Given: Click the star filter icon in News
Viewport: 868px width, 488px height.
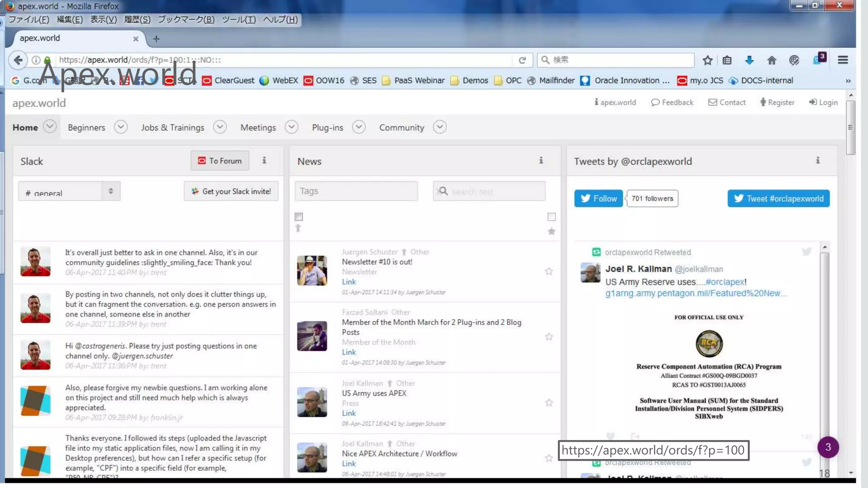Looking at the screenshot, I should point(551,231).
